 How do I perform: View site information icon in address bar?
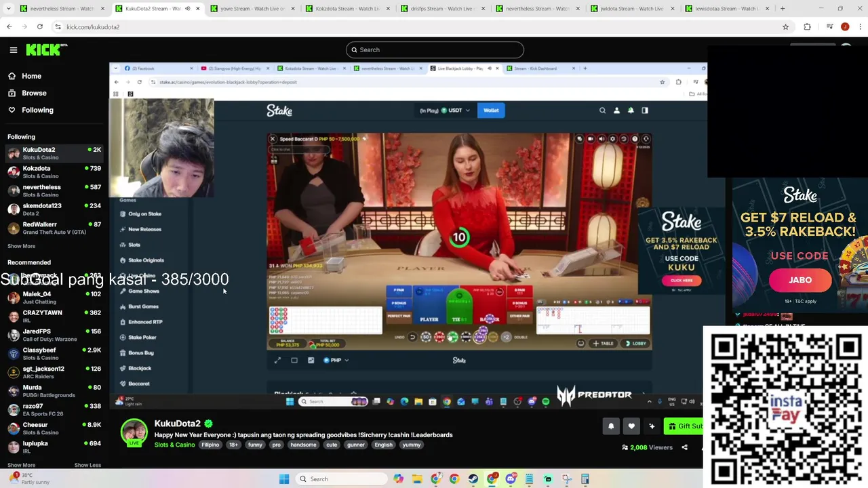point(58,27)
